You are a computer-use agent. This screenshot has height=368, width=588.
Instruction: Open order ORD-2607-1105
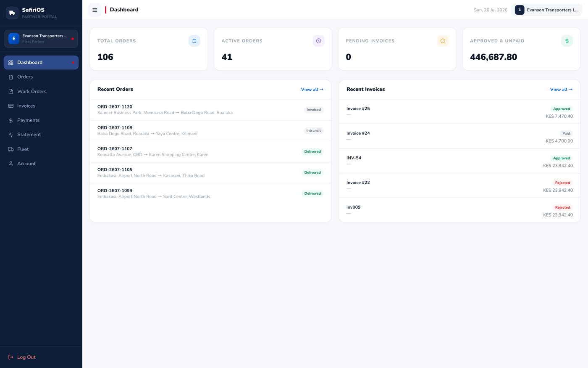tap(210, 173)
